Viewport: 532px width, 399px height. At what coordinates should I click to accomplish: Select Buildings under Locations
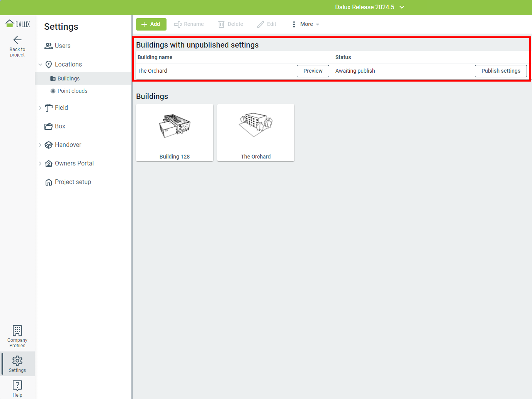[68, 78]
